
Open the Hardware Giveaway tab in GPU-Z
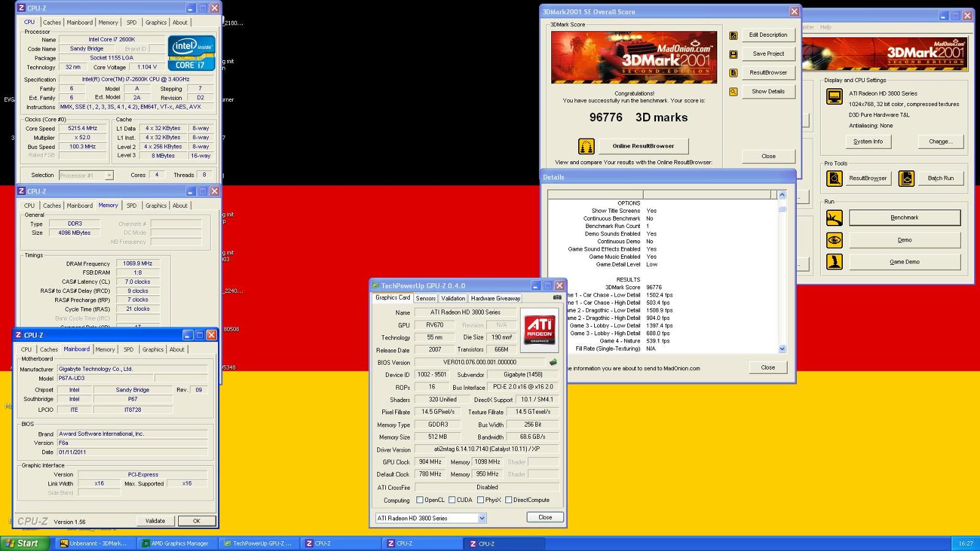point(496,298)
